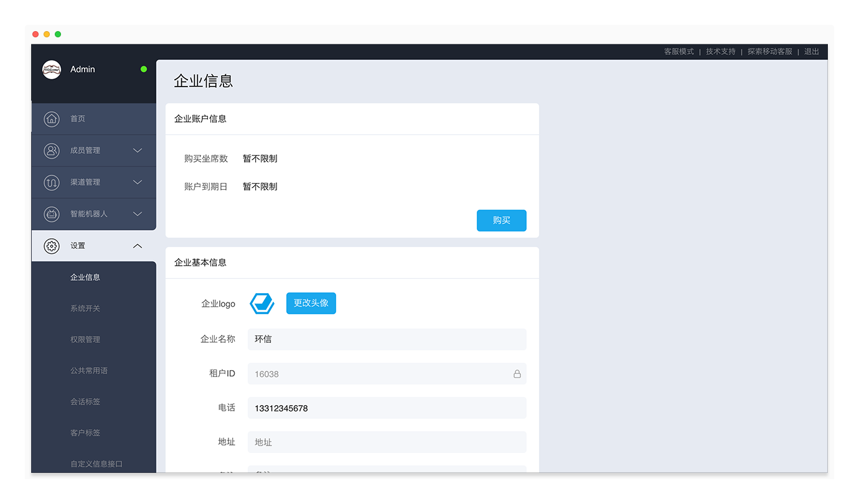
Task: Click the lock icon in 租户ID field
Action: pyautogui.click(x=517, y=374)
